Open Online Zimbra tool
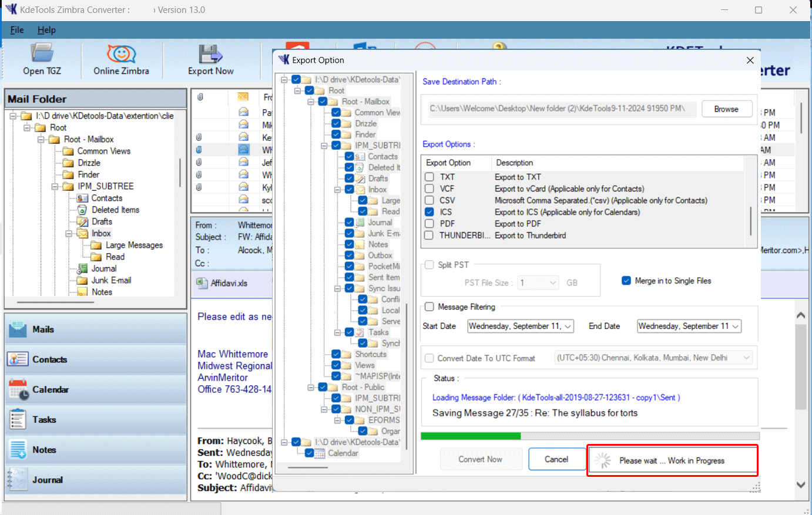The height and width of the screenshot is (515, 812). click(121, 60)
